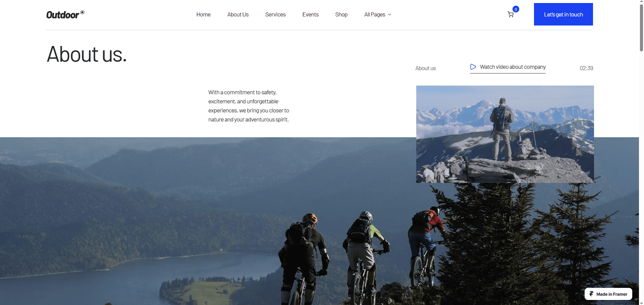Open the shopping cart icon
644x305 pixels.
pos(511,14)
